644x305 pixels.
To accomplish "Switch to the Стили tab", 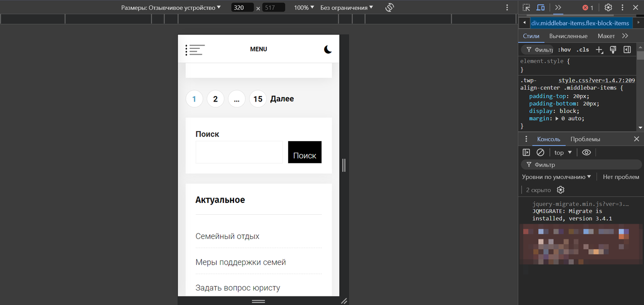I will [531, 36].
